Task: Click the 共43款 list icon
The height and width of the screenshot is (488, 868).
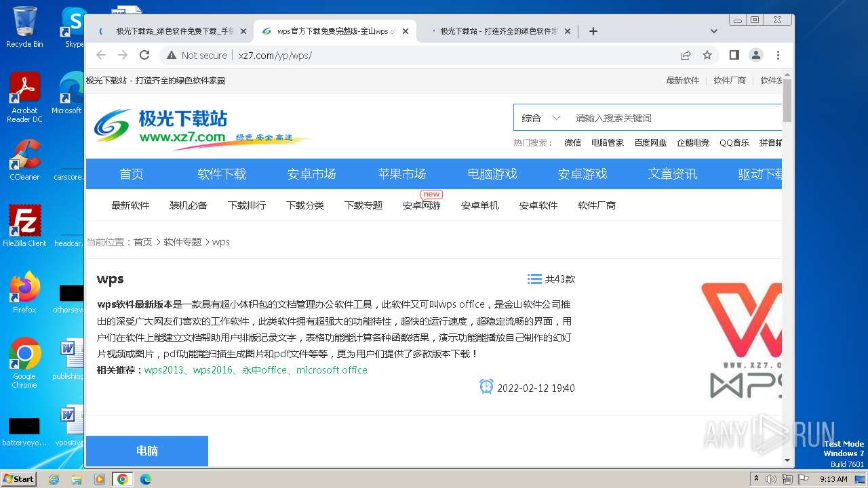Action: tap(534, 279)
